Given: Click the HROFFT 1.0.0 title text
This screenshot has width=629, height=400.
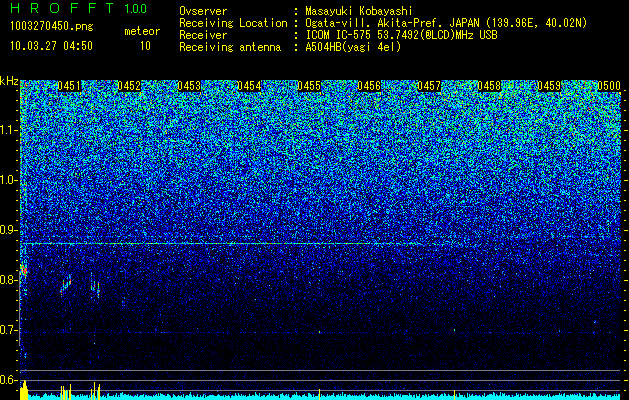Looking at the screenshot, I should (79, 8).
